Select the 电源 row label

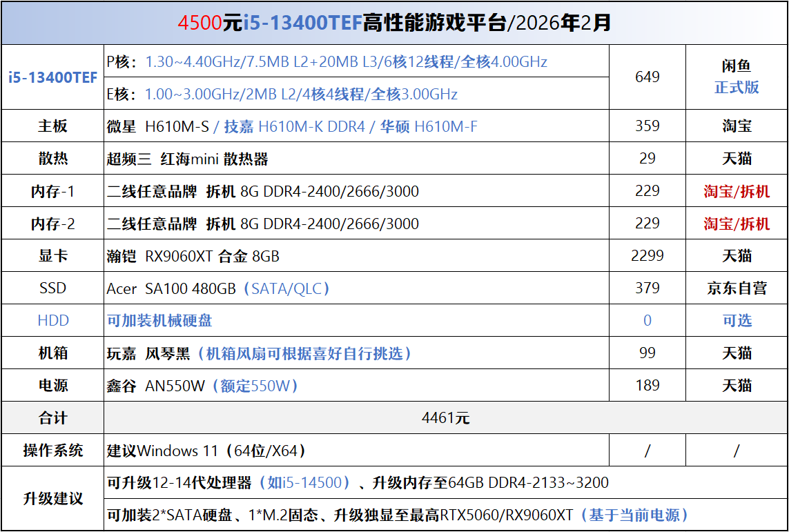click(53, 385)
